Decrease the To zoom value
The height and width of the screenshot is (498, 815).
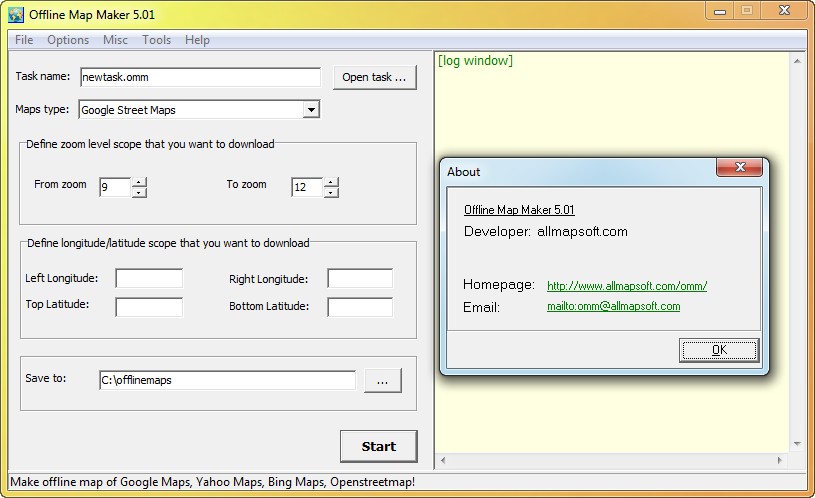coord(331,192)
